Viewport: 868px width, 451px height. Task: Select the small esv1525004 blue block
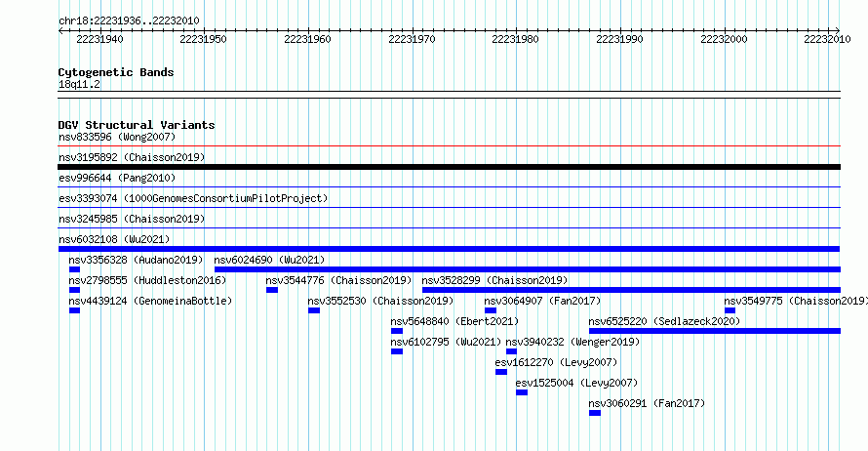tap(522, 392)
